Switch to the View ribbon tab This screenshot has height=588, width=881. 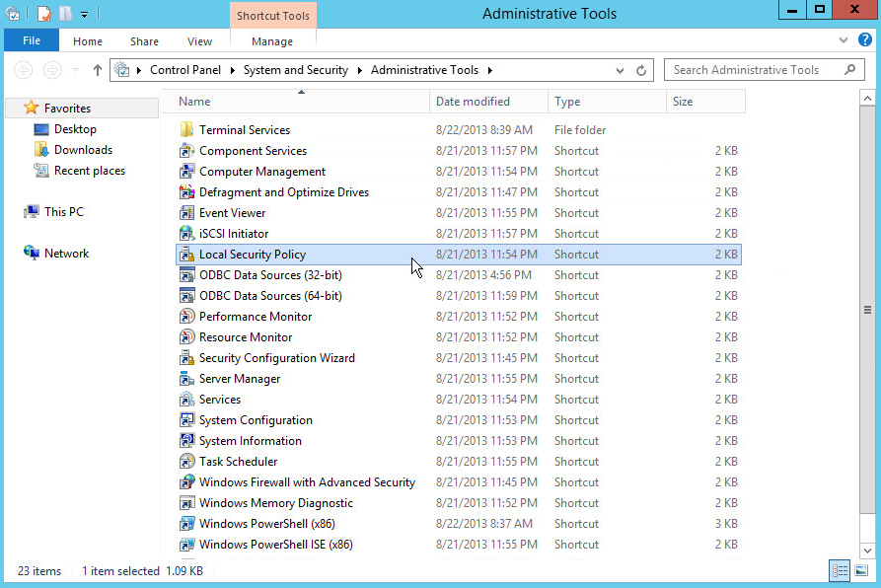[199, 41]
